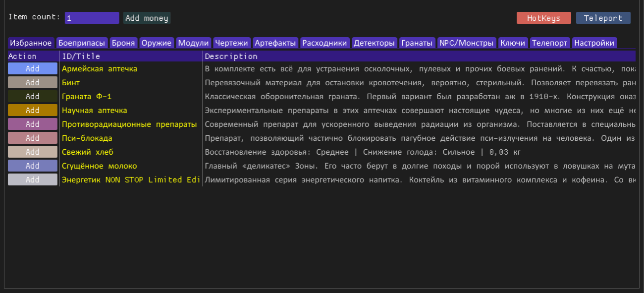Select the Армейская аптечка title
This screenshot has height=293, width=644.
coord(100,68)
